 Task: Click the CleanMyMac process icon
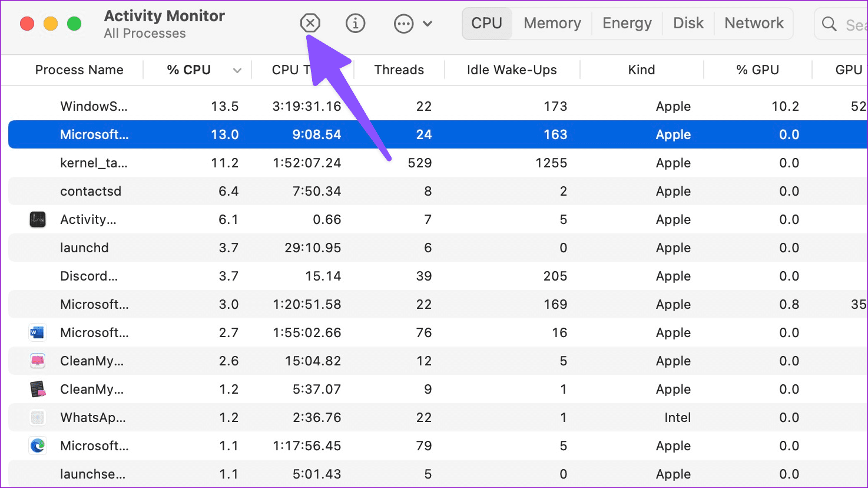(x=37, y=361)
